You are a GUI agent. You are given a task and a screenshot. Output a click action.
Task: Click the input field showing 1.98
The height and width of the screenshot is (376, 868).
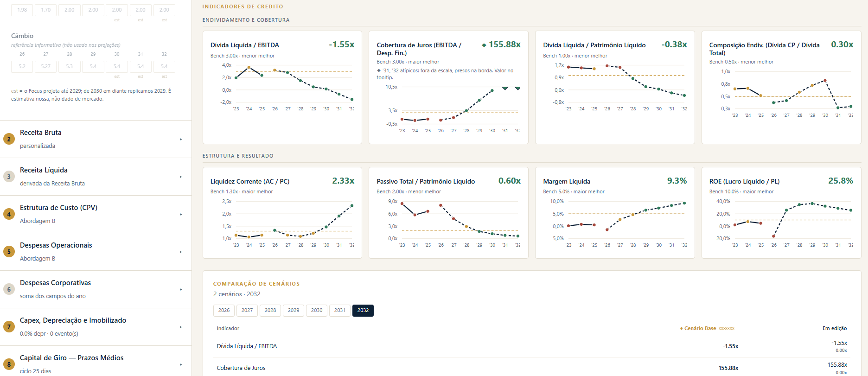(22, 10)
